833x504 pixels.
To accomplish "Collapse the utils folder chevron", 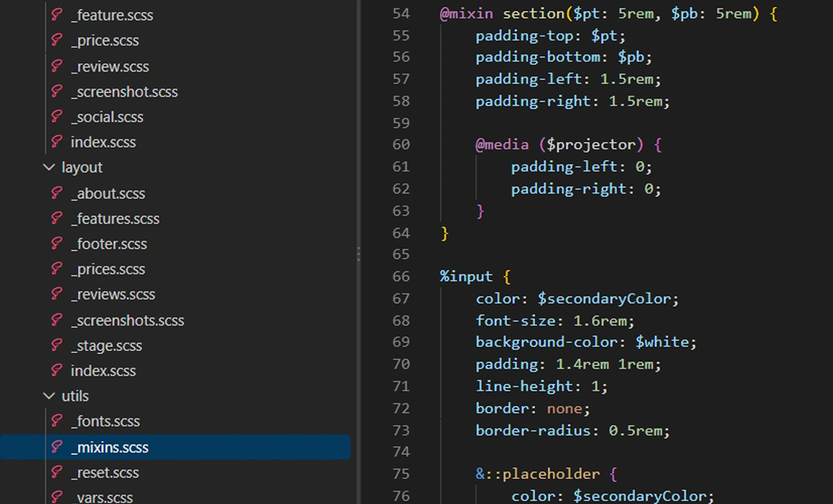I will [x=49, y=396].
